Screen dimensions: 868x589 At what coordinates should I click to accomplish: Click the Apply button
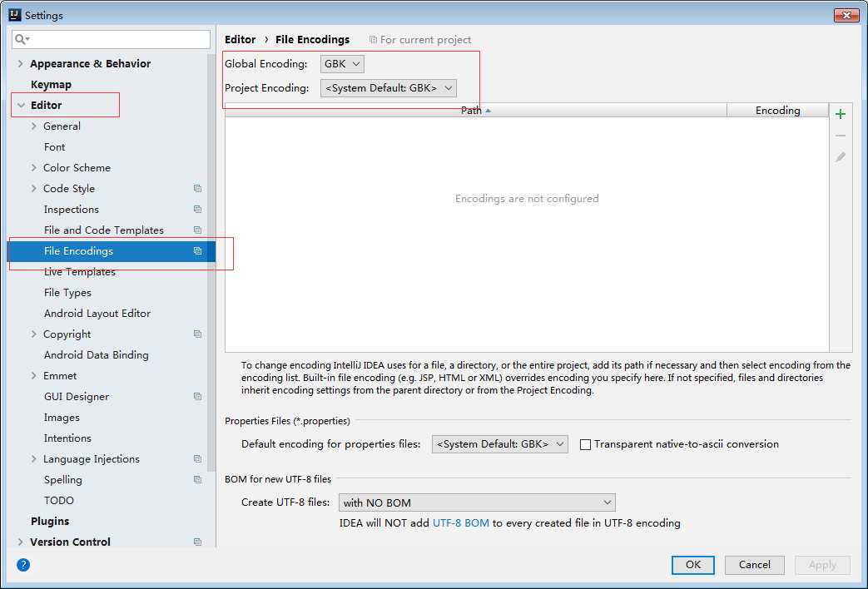[x=822, y=565]
